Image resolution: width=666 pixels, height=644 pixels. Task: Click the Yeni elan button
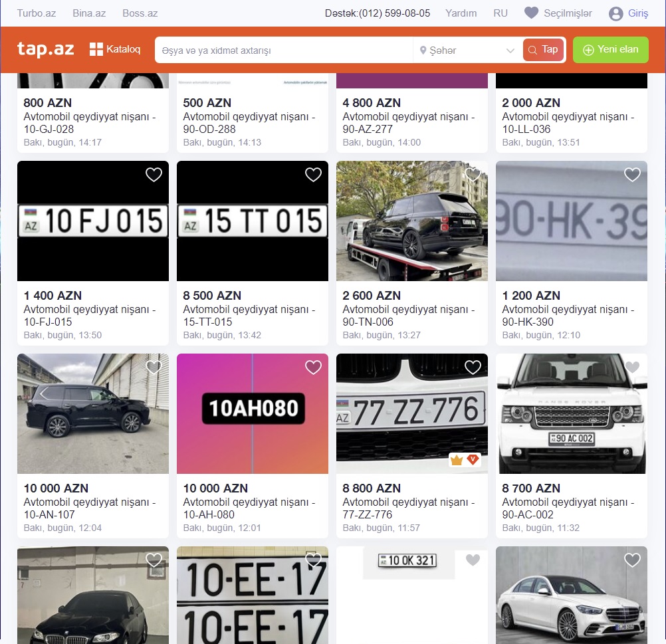tap(610, 50)
